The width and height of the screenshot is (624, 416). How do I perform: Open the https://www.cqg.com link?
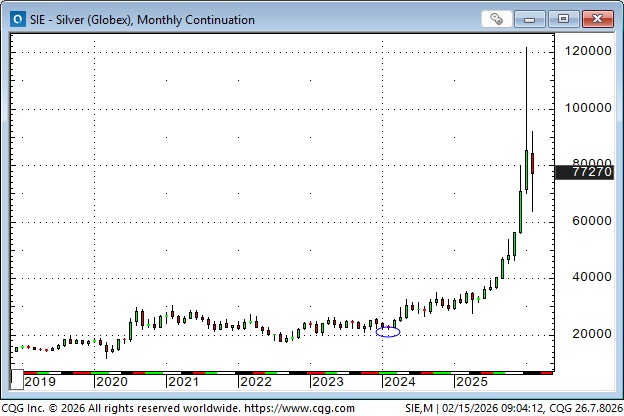(298, 408)
